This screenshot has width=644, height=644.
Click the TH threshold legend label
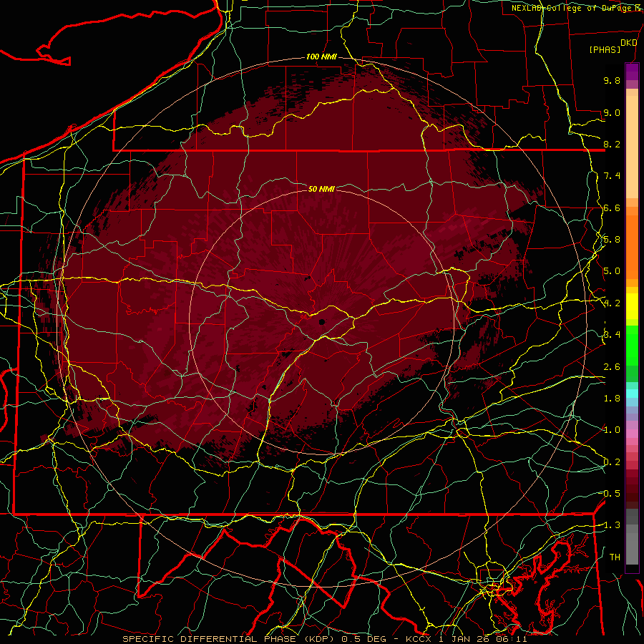pyautogui.click(x=615, y=557)
